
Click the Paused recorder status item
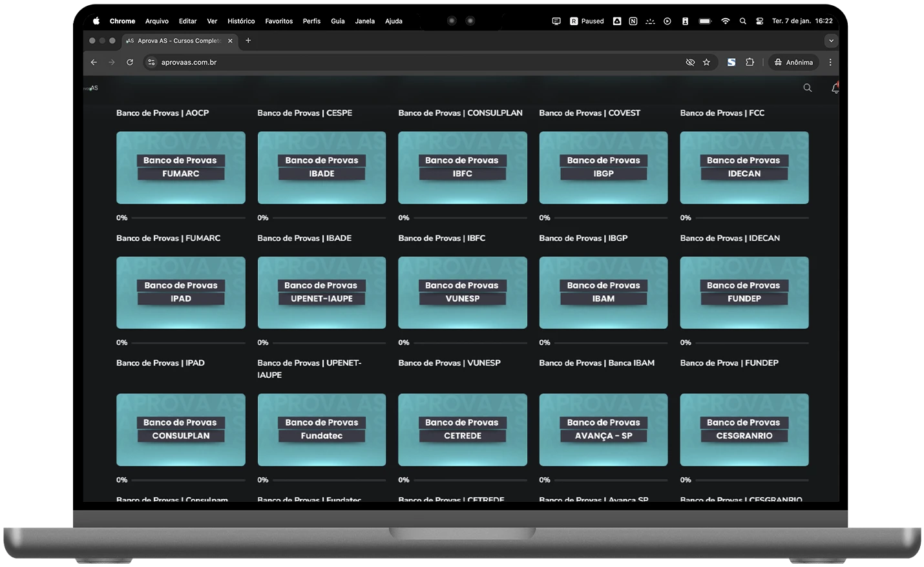click(x=587, y=21)
